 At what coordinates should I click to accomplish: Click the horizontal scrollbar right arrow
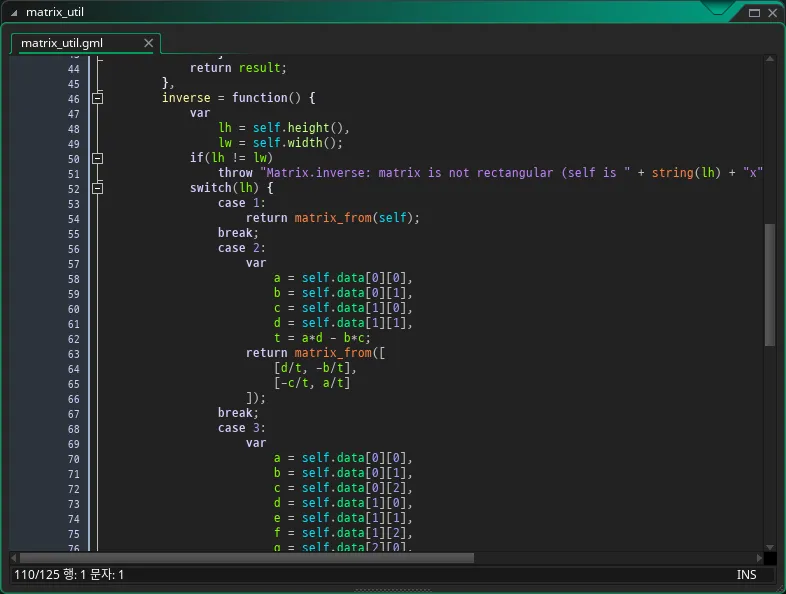[759, 558]
